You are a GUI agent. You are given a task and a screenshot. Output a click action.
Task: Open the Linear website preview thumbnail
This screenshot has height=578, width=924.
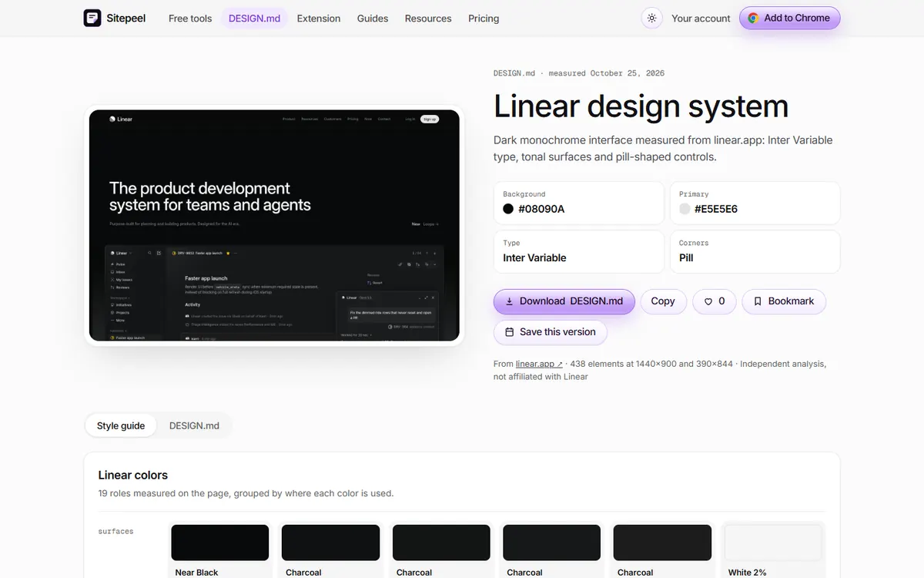[274, 225]
